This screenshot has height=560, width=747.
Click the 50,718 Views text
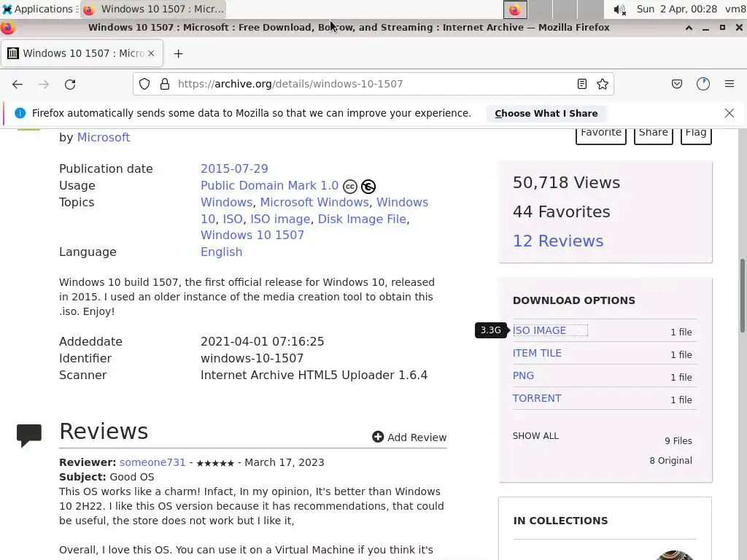point(566,183)
